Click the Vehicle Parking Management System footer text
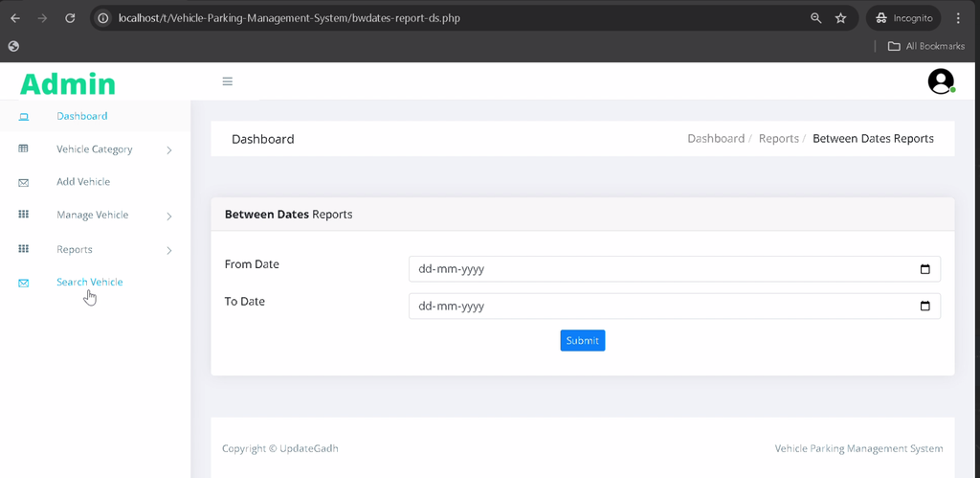The width and height of the screenshot is (980, 478). click(x=858, y=448)
